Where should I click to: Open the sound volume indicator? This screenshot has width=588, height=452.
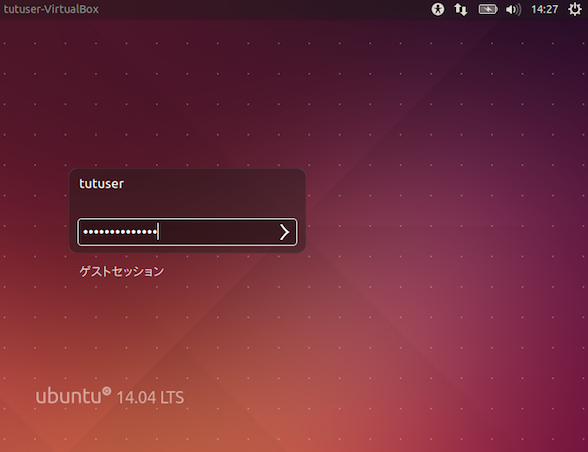[x=513, y=9]
